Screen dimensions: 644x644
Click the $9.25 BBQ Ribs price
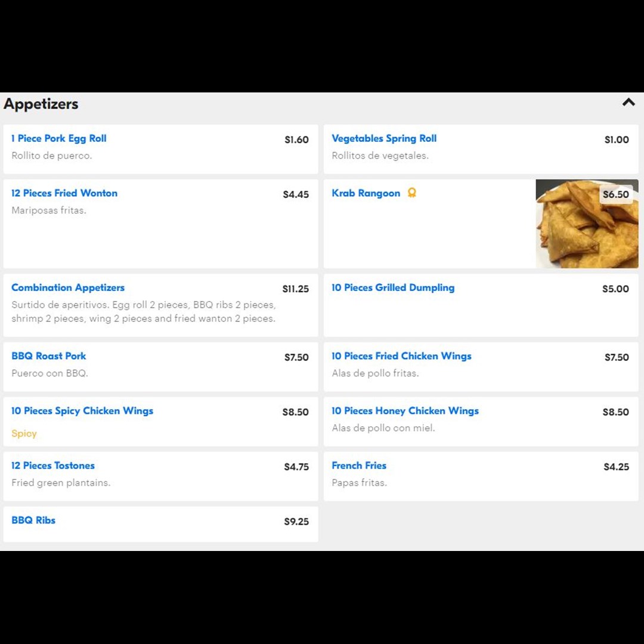click(x=296, y=521)
